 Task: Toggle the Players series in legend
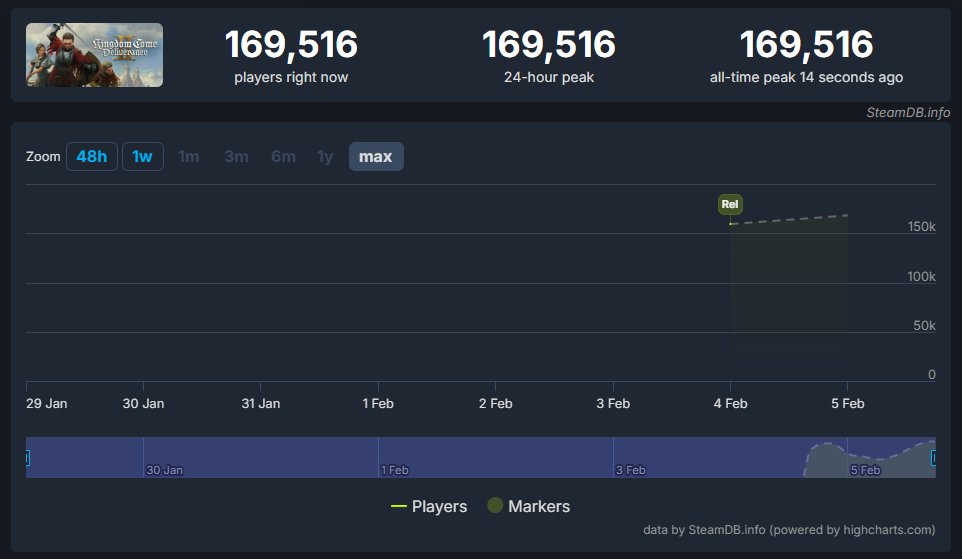[x=439, y=507]
